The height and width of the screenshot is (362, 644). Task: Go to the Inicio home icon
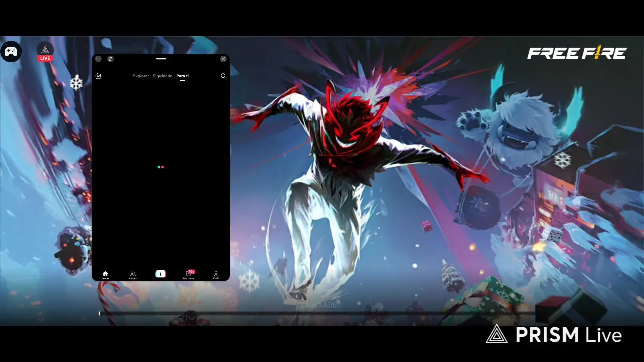(106, 275)
